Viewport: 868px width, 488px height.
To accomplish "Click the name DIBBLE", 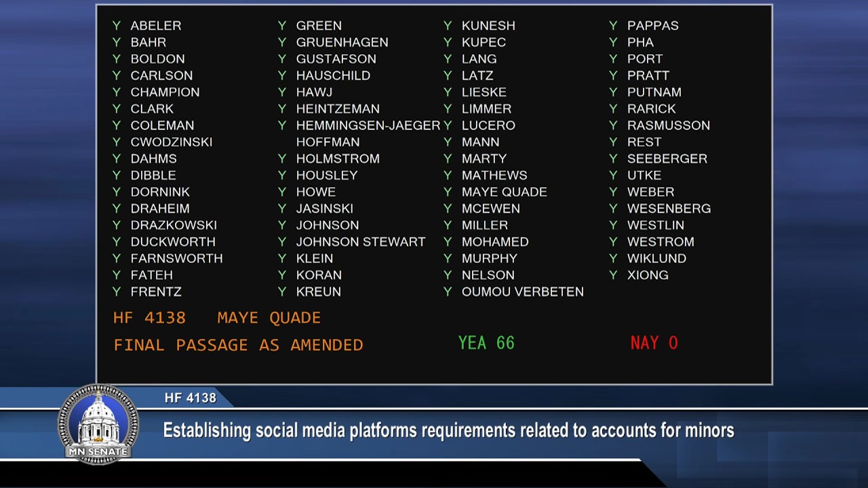I will click(x=153, y=175).
